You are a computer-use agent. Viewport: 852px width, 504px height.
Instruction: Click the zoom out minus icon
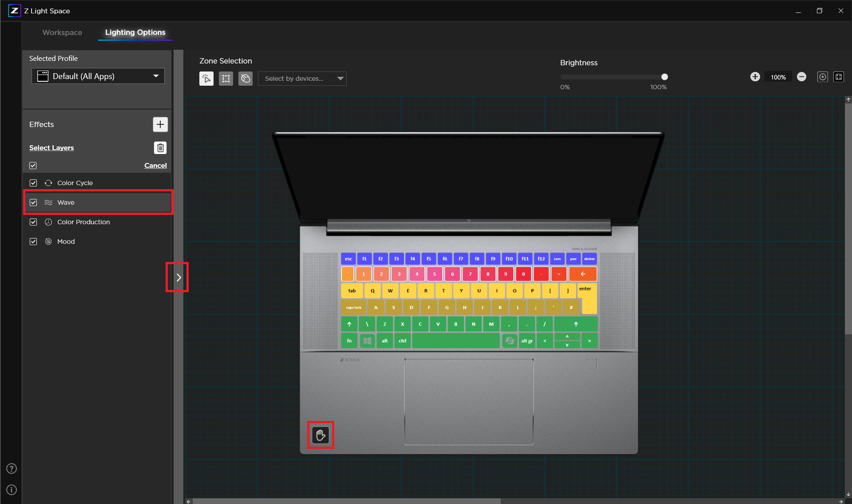tap(801, 77)
